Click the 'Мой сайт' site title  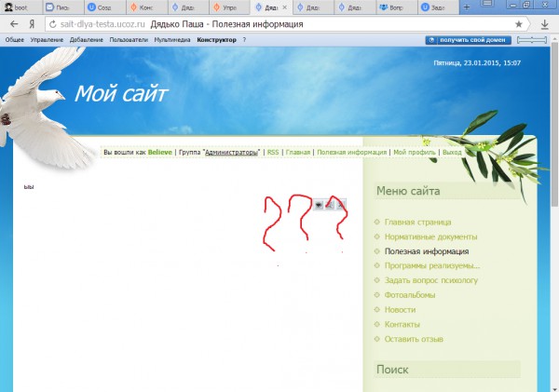[x=121, y=94]
